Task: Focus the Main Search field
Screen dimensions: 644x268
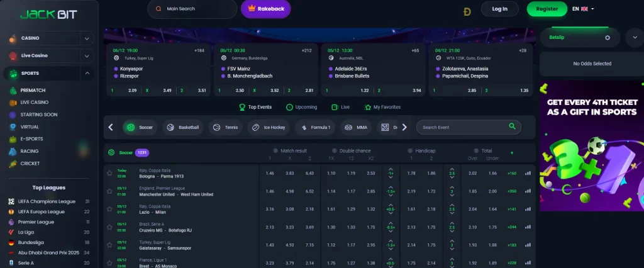Action: click(192, 9)
